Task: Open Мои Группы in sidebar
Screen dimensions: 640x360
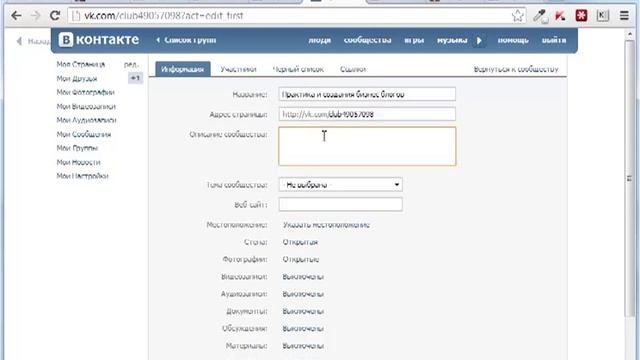Action: [x=77, y=148]
